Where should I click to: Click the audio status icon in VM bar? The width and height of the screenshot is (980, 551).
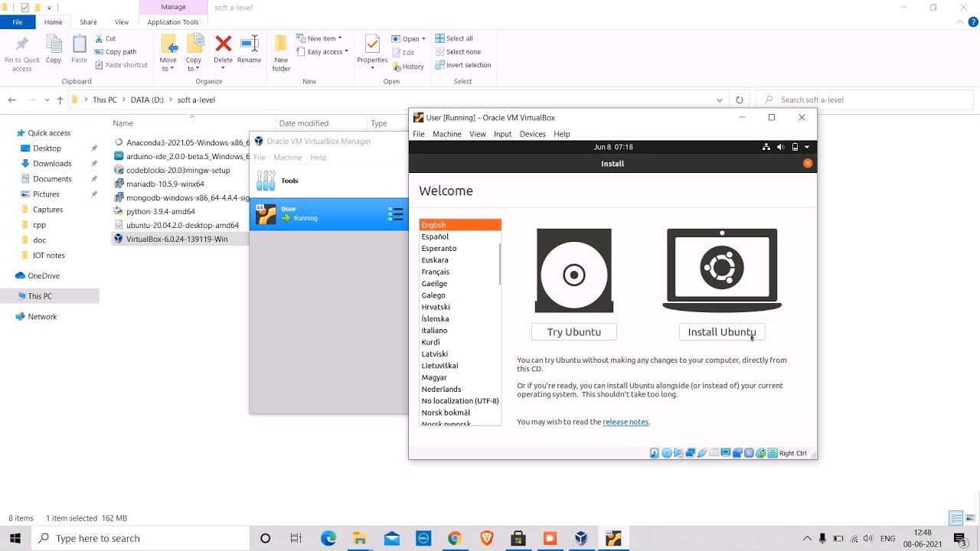[x=678, y=453]
